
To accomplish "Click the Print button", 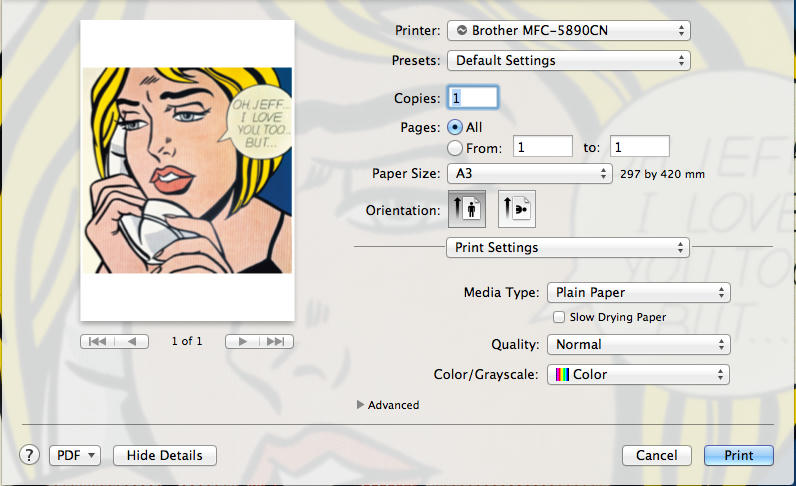I will (739, 456).
